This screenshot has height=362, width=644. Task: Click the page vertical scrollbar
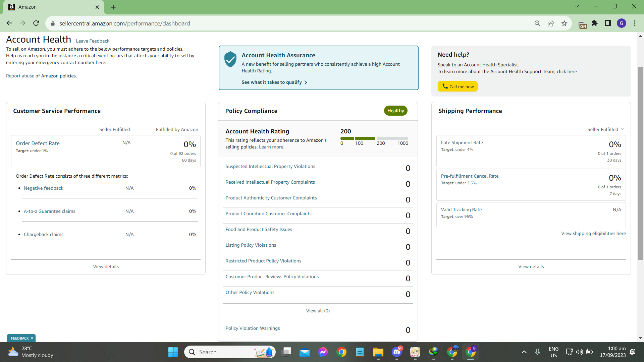point(640,163)
